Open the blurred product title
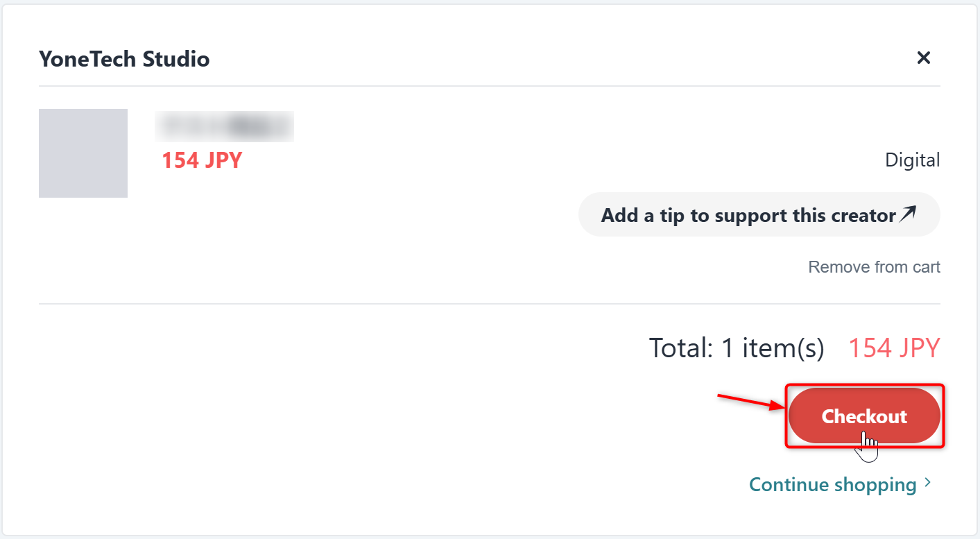980x539 pixels. tap(224, 126)
